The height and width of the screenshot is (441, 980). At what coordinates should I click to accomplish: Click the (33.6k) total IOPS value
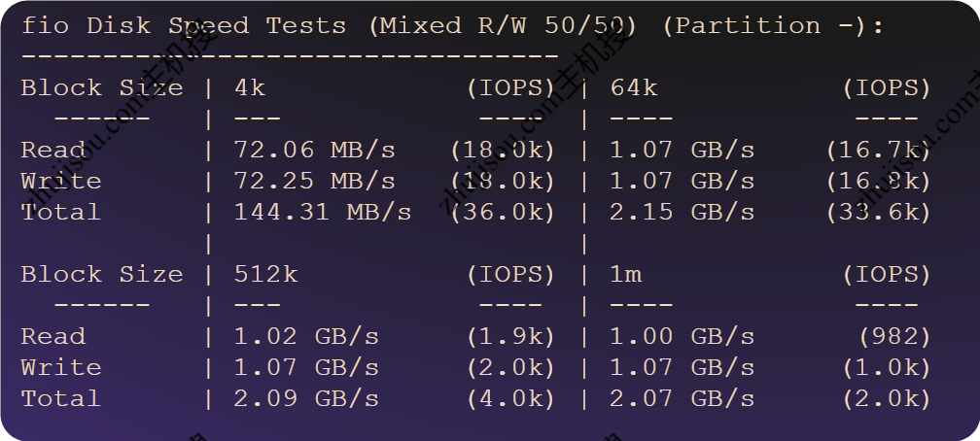coord(878,213)
